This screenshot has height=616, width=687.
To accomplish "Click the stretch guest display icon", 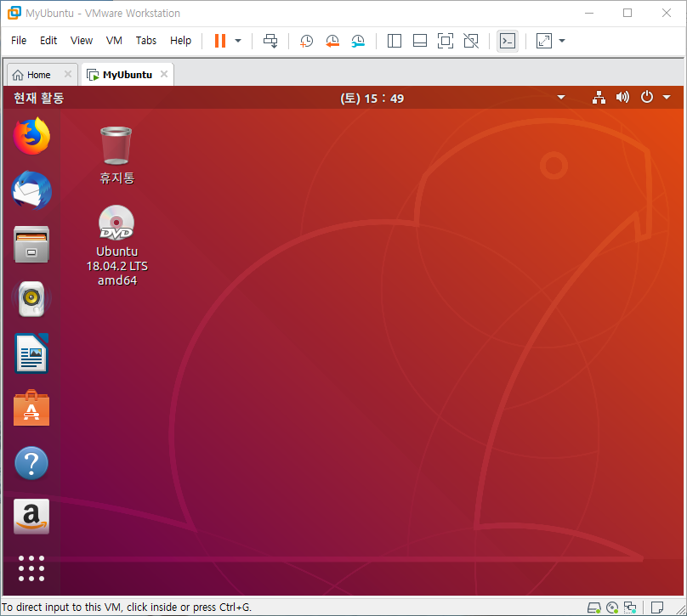I will 543,41.
